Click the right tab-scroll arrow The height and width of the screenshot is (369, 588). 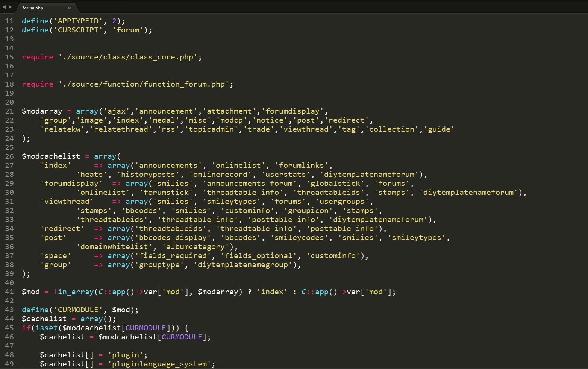(x=10, y=7)
